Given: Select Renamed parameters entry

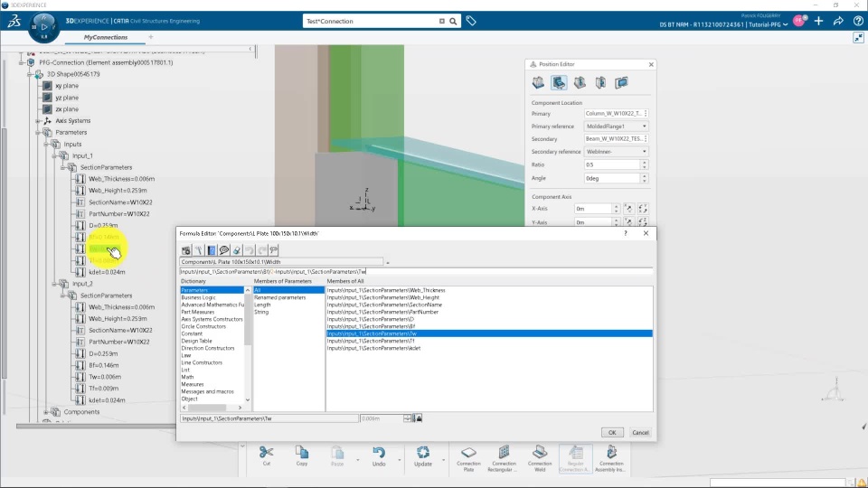Looking at the screenshot, I should click(279, 297).
